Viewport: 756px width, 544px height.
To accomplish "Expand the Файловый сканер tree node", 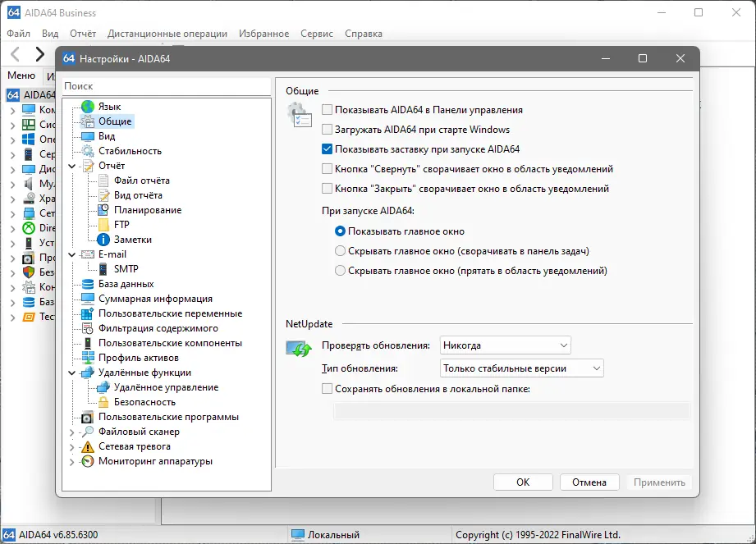I will tap(72, 432).
